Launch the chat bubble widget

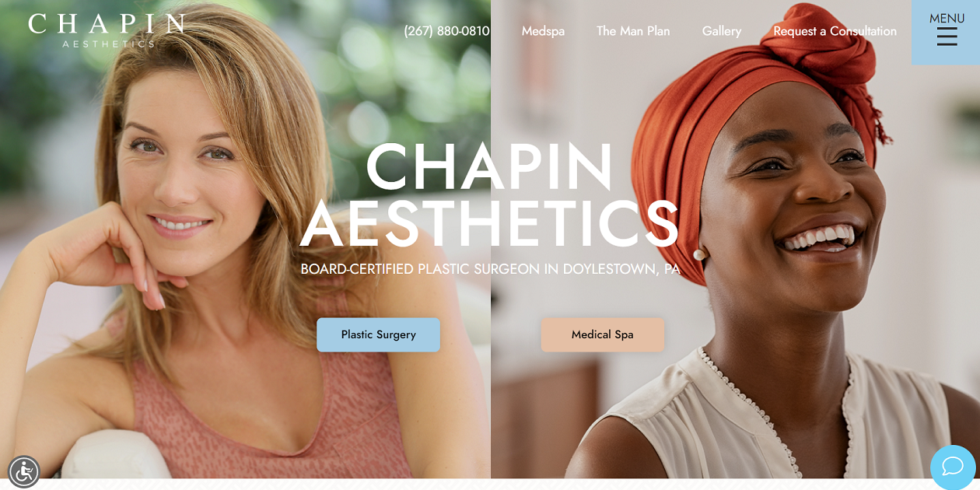pos(953,467)
